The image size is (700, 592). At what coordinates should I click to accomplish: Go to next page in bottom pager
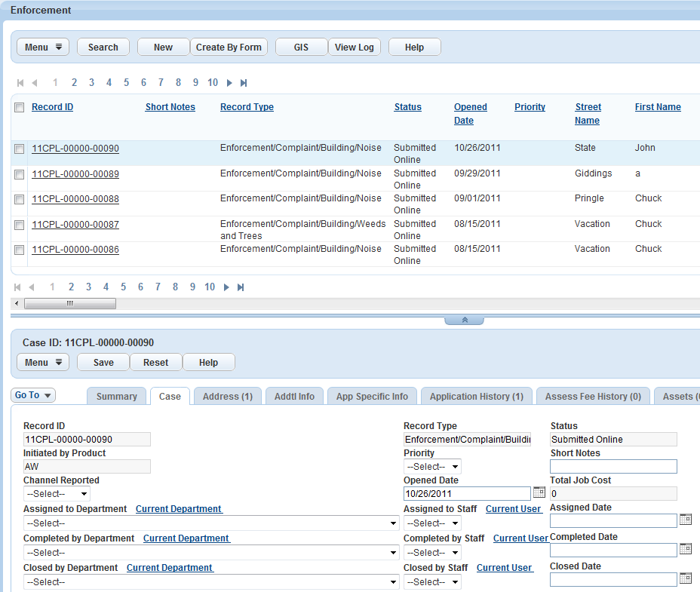point(226,287)
